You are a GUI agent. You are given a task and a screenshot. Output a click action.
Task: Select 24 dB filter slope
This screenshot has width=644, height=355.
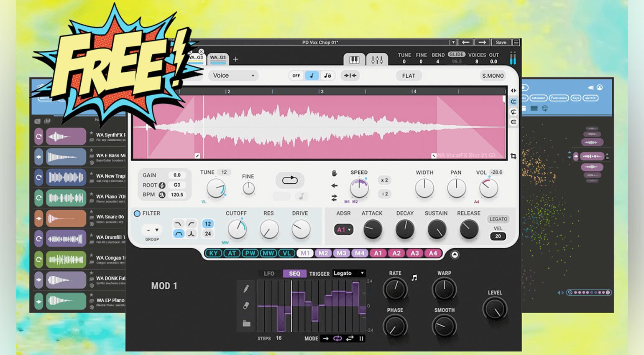point(208,234)
